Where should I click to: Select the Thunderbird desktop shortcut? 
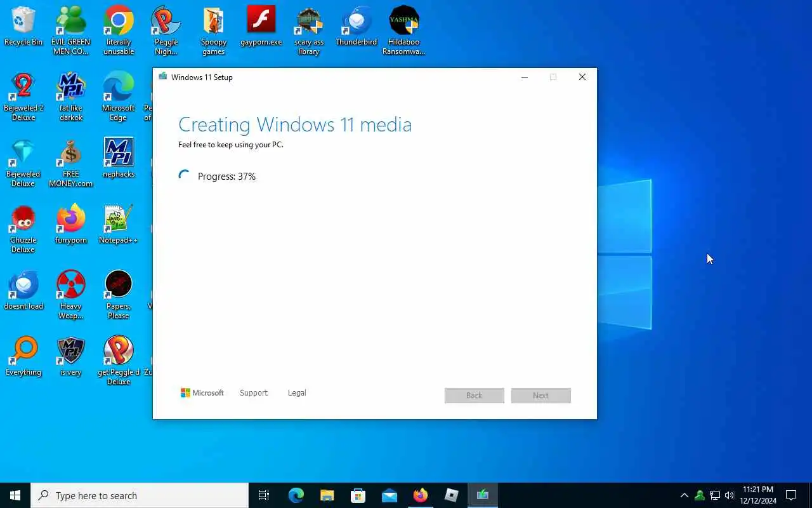tap(357, 26)
